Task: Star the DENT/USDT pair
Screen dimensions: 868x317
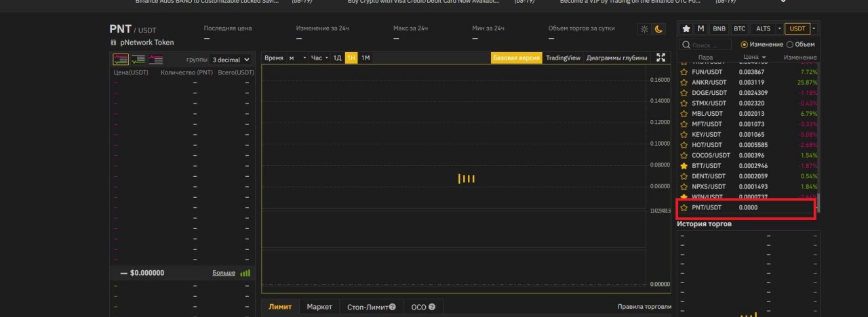Action: coord(684,176)
